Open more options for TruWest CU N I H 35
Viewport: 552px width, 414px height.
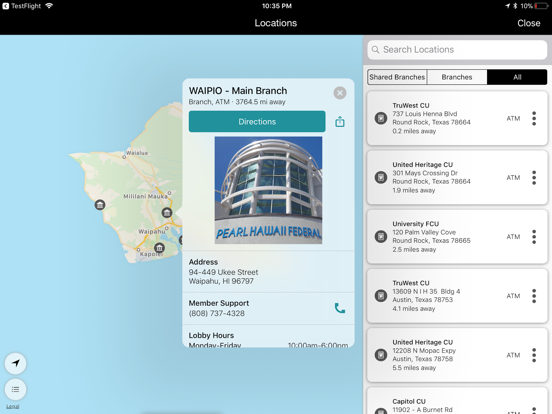coord(534,296)
